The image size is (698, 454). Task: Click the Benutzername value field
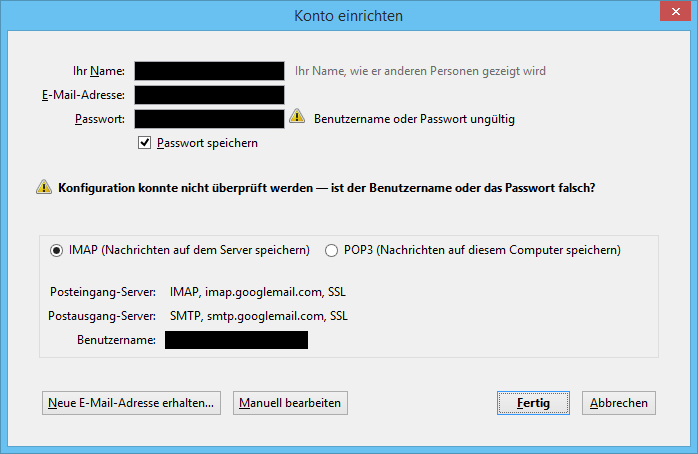(x=236, y=340)
